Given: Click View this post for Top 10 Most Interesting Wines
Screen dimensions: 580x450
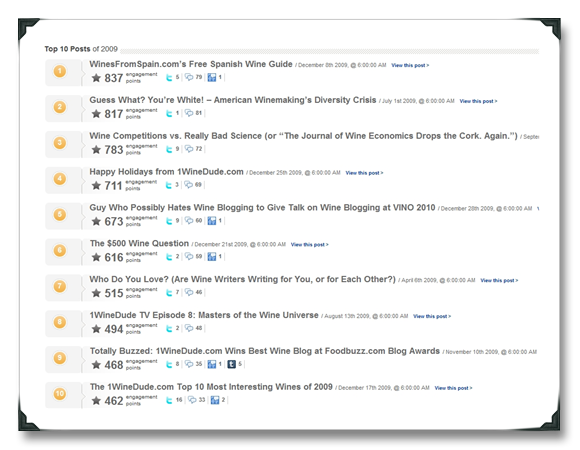Looking at the screenshot, I should 453,388.
